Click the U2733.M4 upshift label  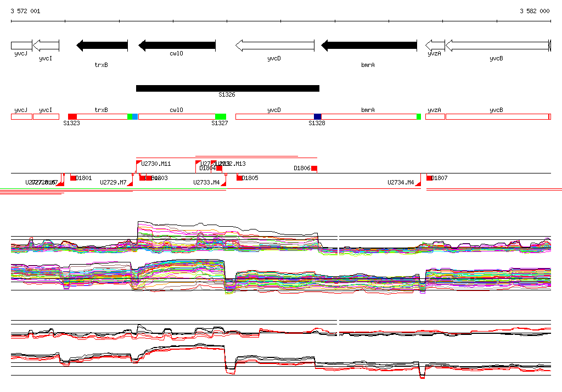coord(206,183)
